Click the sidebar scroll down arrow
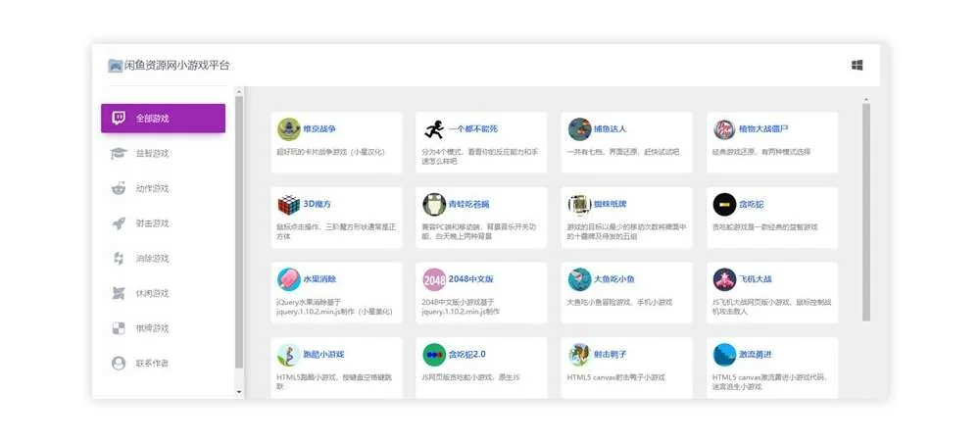 [x=239, y=392]
